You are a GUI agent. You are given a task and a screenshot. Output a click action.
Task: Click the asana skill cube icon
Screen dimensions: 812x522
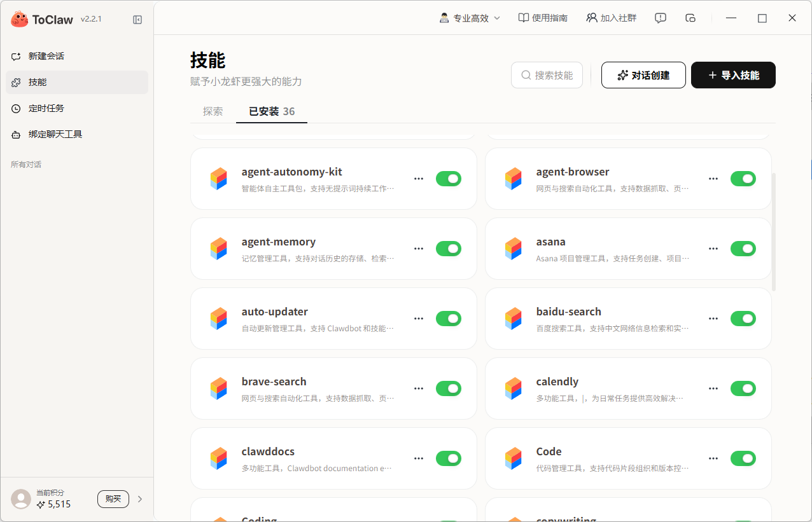(x=514, y=249)
